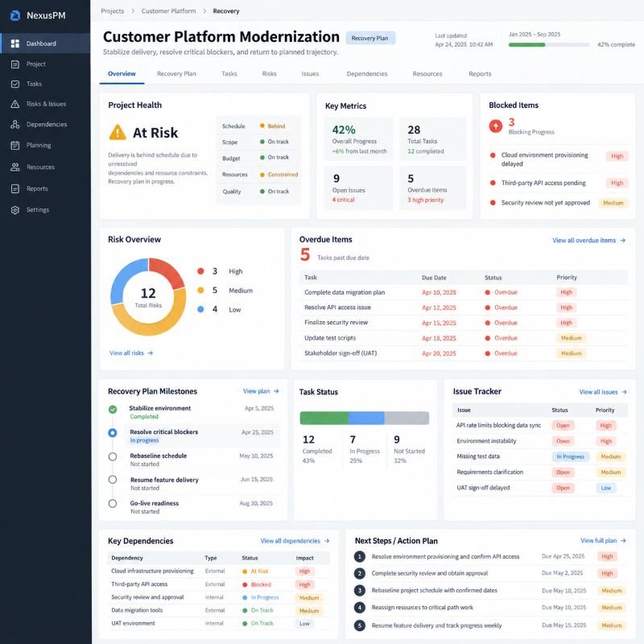Switch to the Overview tab
This screenshot has width=644, height=644.
pyautogui.click(x=122, y=74)
